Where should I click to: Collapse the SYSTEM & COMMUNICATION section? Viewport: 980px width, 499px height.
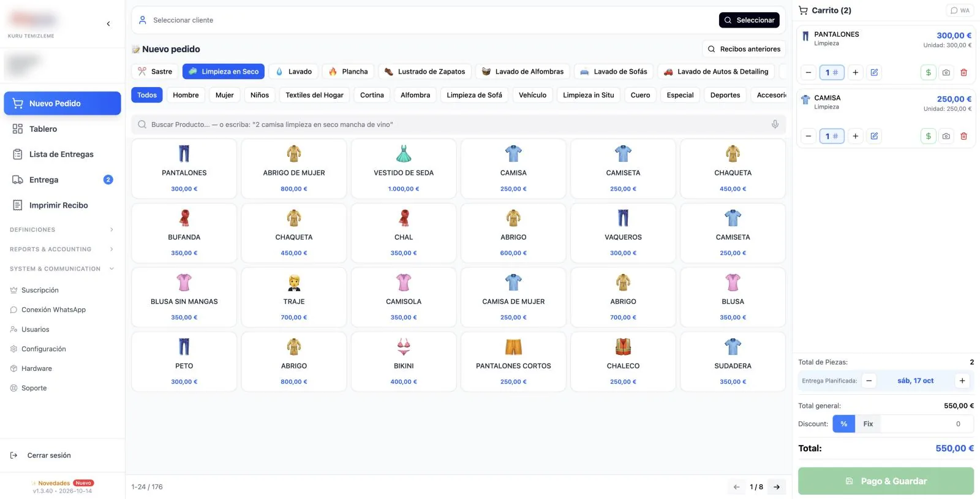tap(62, 269)
